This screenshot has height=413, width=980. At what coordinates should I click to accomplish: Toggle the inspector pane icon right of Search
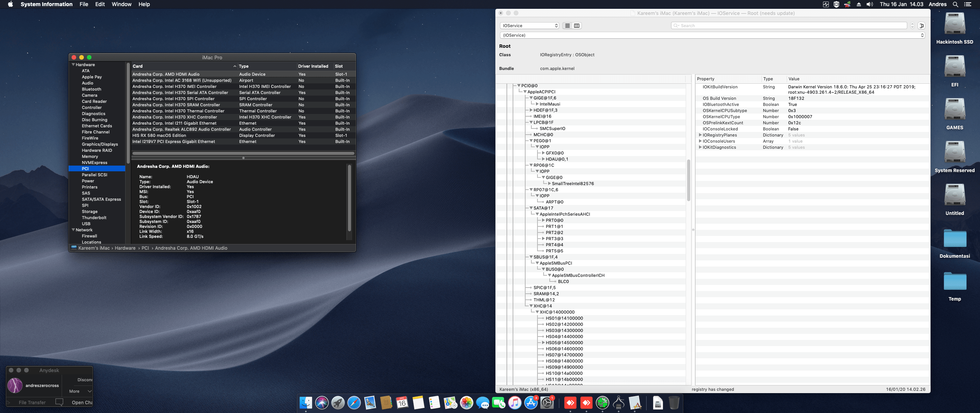922,26
